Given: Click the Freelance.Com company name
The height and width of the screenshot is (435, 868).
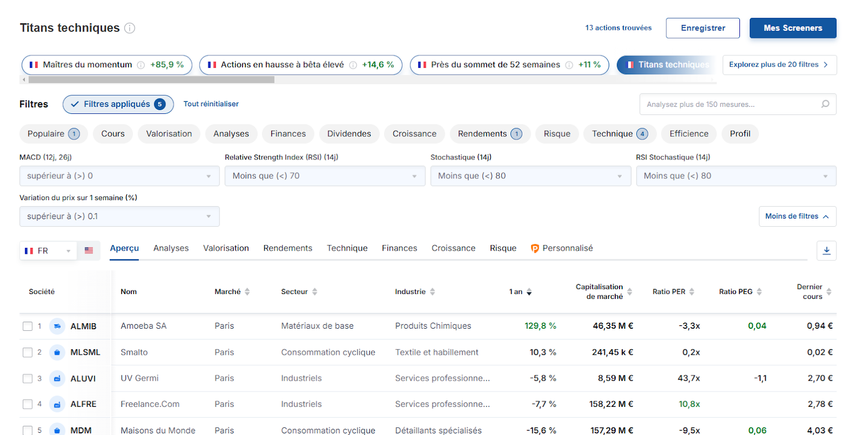Looking at the screenshot, I should (150, 404).
